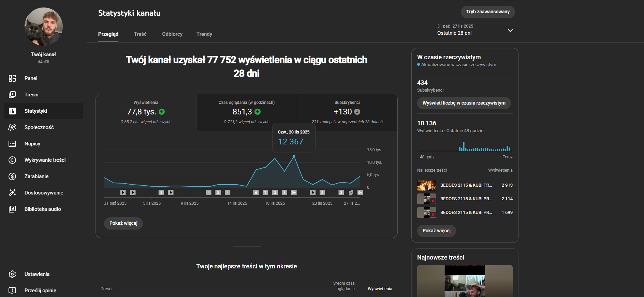Expand the Ostatnie 28 dni date range dropdown
The image size is (644, 297).
click(x=510, y=30)
